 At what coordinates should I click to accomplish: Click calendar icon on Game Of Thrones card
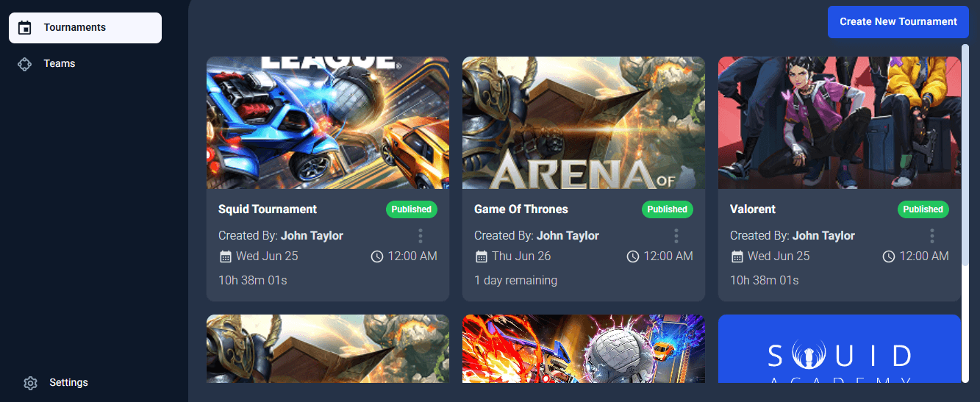(482, 256)
